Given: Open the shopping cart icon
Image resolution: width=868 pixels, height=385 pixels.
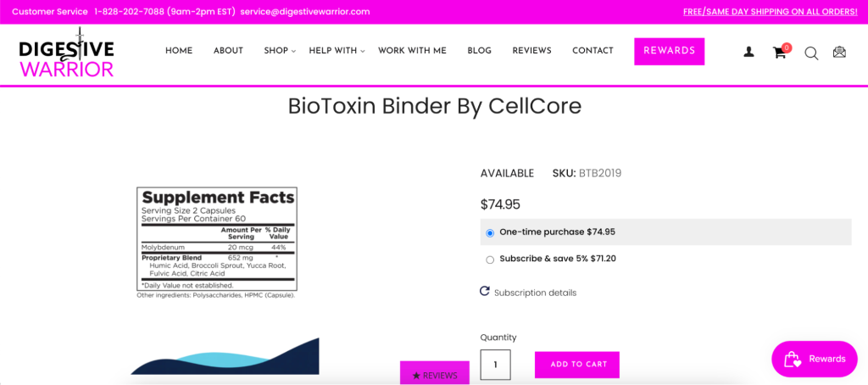Looking at the screenshot, I should (x=781, y=52).
